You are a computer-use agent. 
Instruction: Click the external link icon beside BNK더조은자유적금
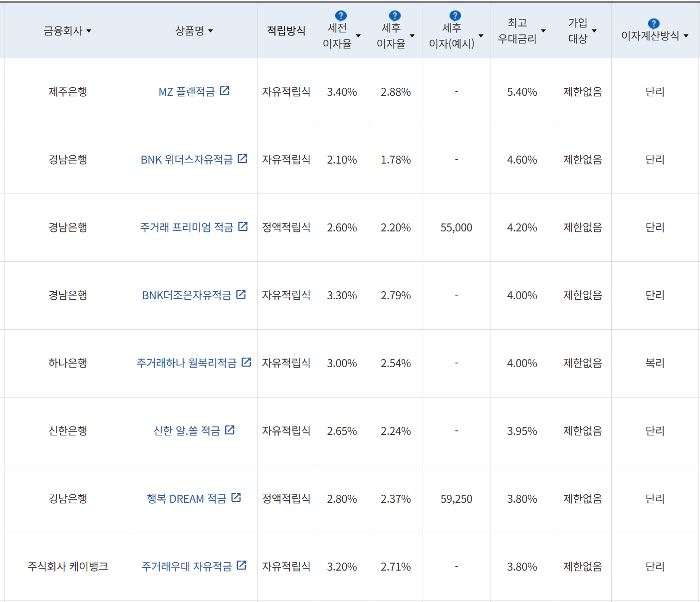click(241, 294)
